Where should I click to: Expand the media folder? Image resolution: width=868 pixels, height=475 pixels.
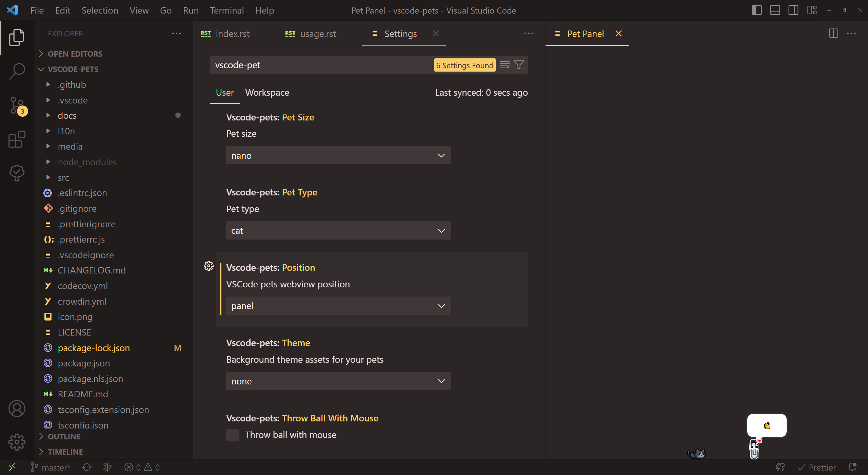tap(113, 147)
